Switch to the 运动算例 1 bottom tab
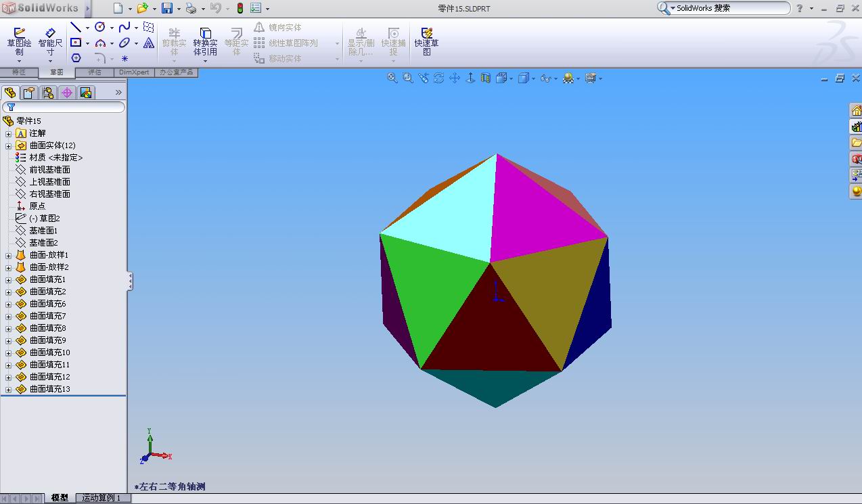Viewport: 862px width, 504px height. point(101,498)
